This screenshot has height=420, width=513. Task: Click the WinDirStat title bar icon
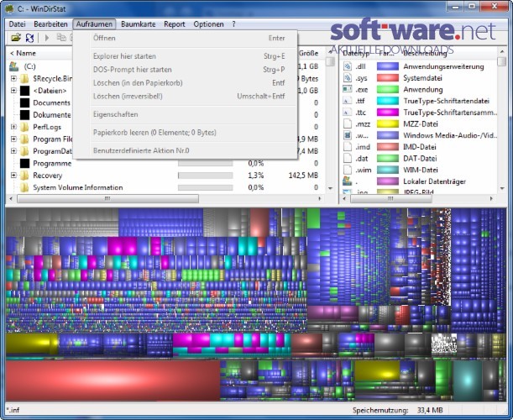[10, 8]
